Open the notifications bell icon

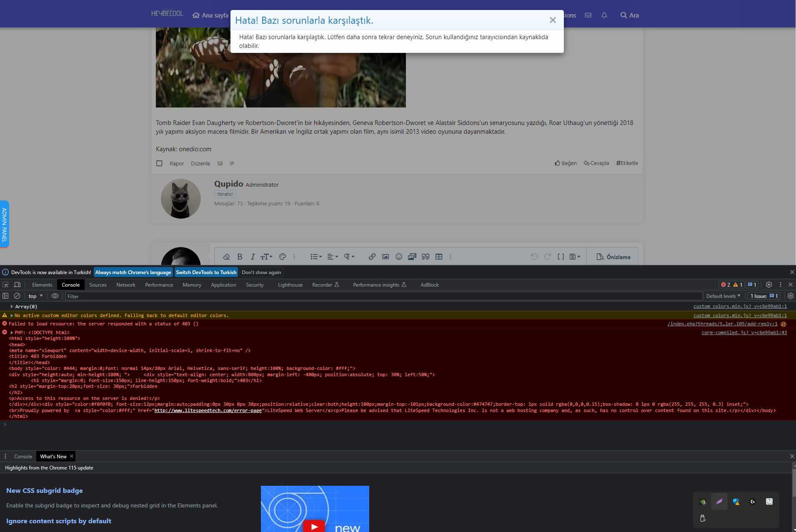(604, 15)
